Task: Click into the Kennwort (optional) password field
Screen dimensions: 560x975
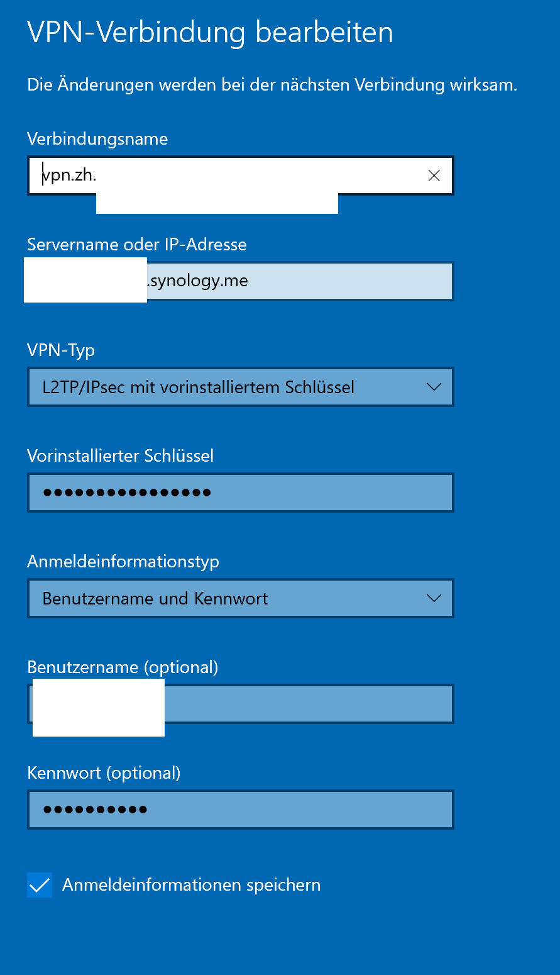Action: coord(240,810)
